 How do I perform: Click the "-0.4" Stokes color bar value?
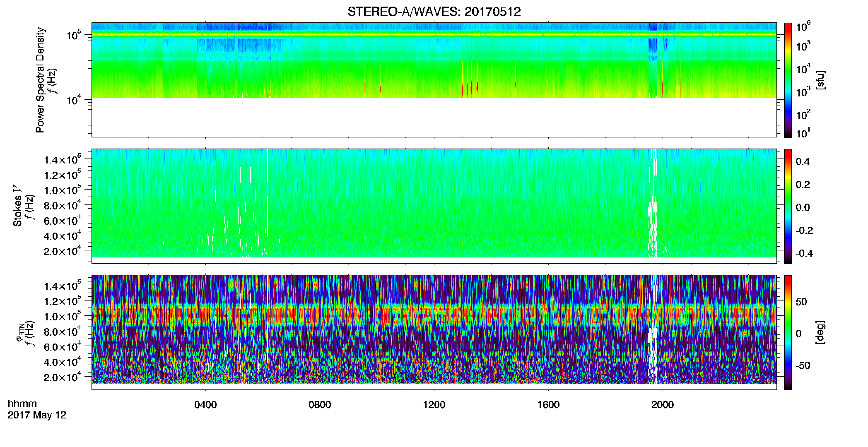[805, 253]
